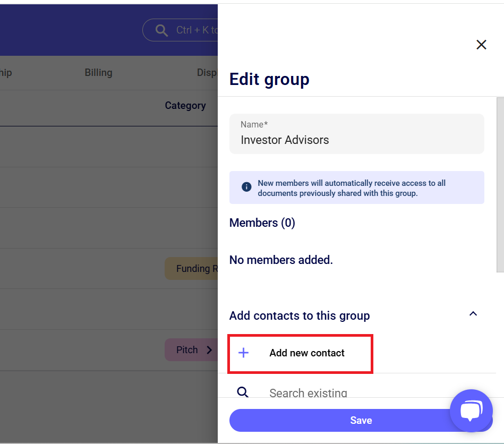
Task: Click into the Search existing field
Action: point(340,393)
